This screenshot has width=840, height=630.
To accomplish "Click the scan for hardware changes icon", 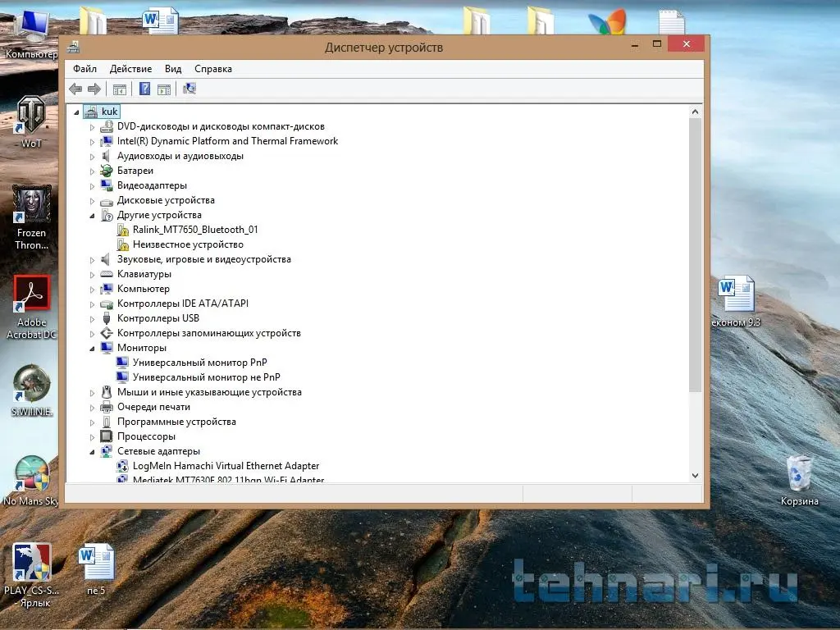I will (x=189, y=89).
